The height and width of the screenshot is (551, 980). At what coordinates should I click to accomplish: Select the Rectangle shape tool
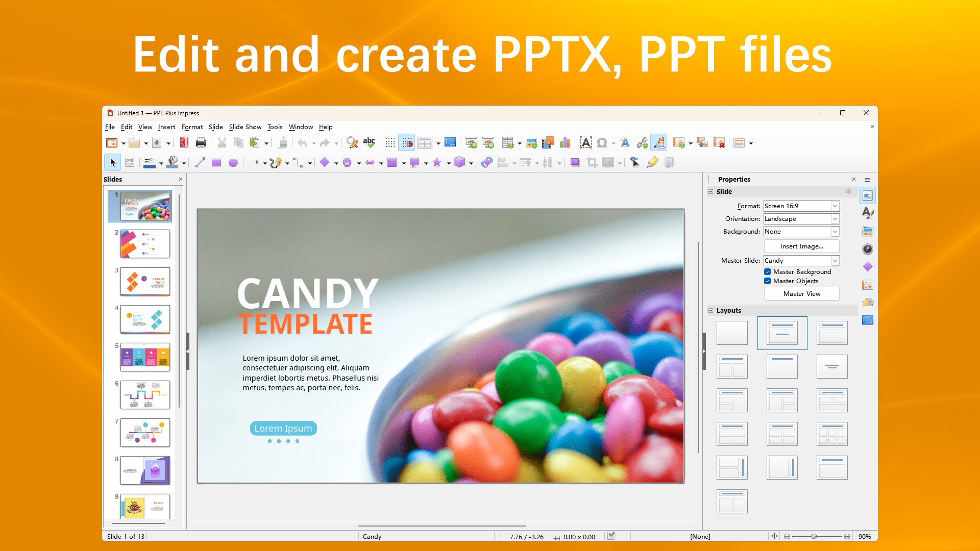tap(216, 163)
